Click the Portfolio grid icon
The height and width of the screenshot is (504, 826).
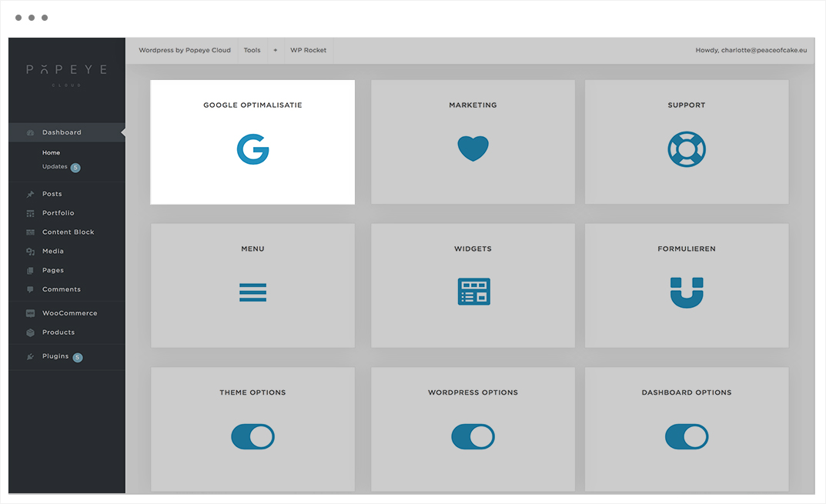(30, 213)
